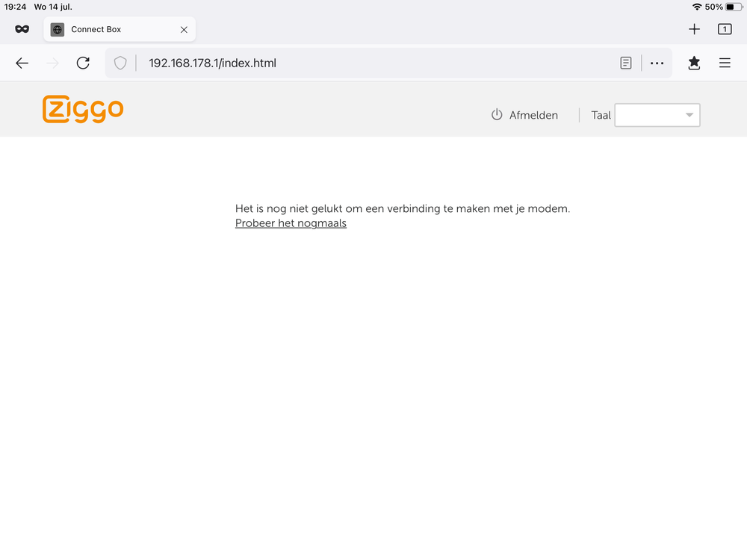This screenshot has width=747, height=560.
Task: Enable reader view in address bar
Action: 626,63
